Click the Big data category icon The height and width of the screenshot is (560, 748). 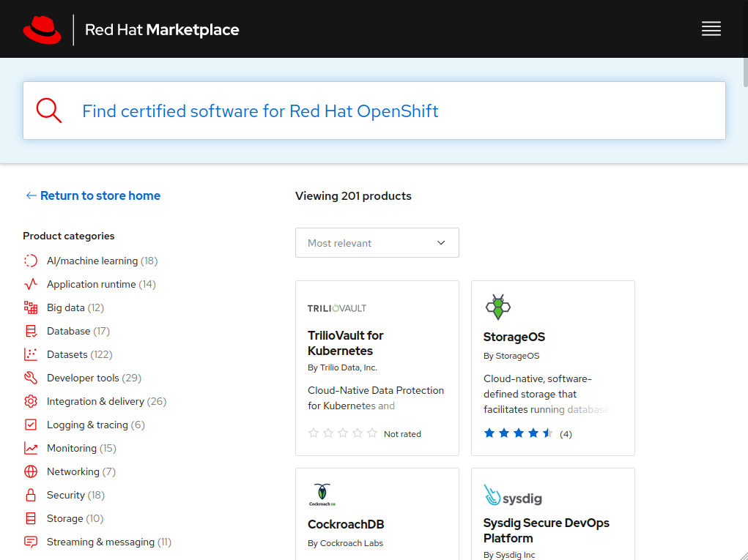click(31, 307)
